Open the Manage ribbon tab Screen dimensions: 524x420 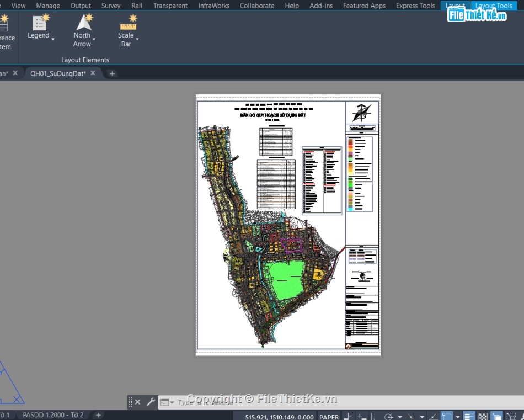pos(48,6)
